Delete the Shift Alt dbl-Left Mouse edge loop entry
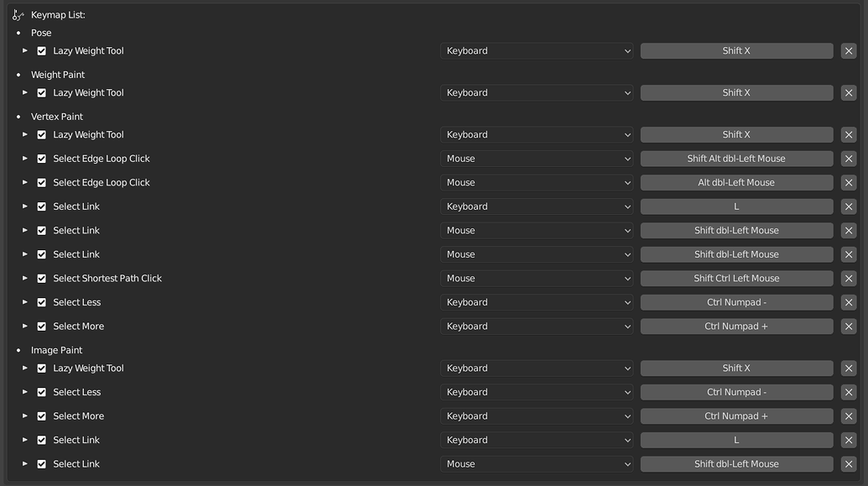Screen dimensions: 868x486 click(849, 159)
